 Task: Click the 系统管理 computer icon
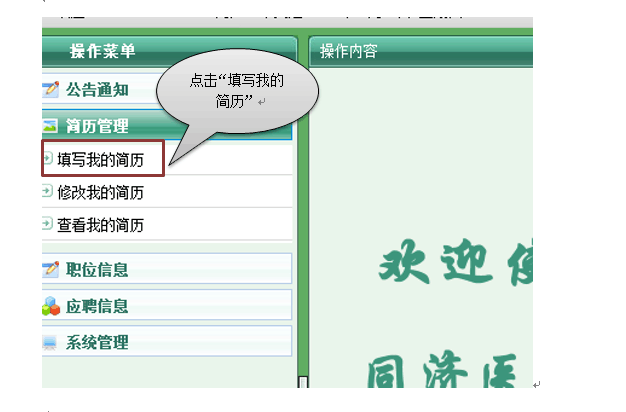pyautogui.click(x=50, y=343)
